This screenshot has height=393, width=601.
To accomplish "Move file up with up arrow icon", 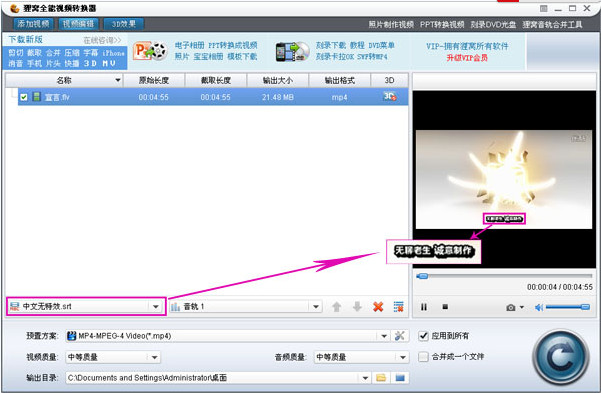I will point(337,306).
